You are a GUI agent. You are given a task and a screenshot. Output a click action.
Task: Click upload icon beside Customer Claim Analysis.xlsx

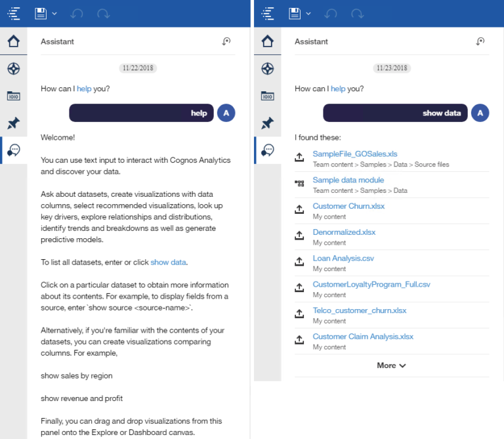pyautogui.click(x=299, y=339)
